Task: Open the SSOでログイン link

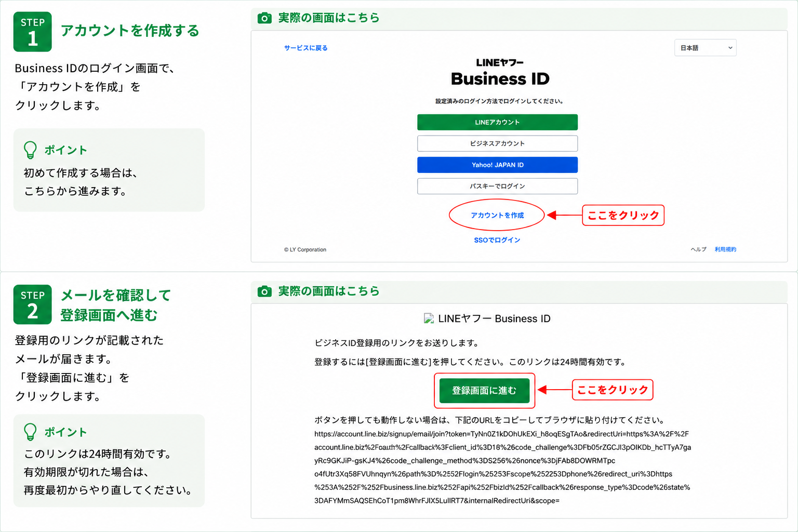Action: (x=497, y=240)
